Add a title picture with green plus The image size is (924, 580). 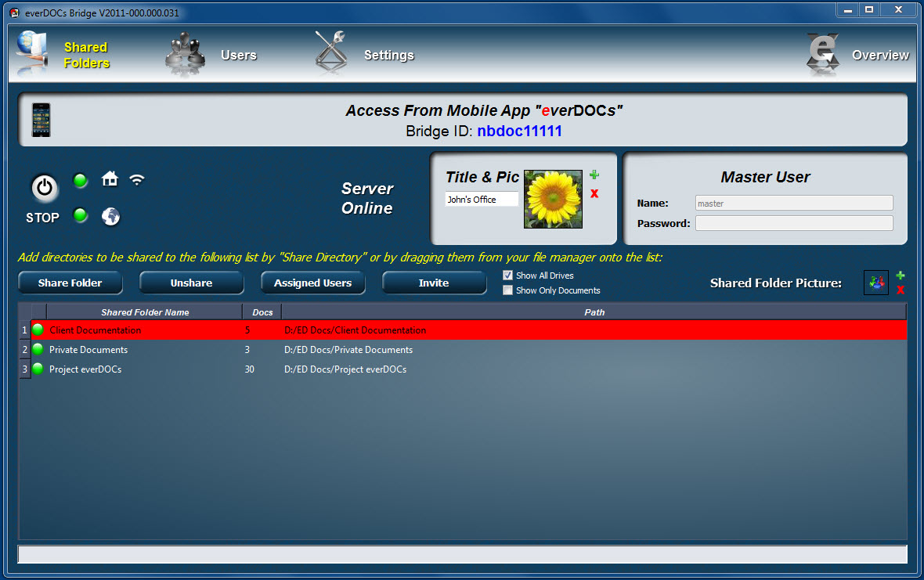click(x=594, y=175)
